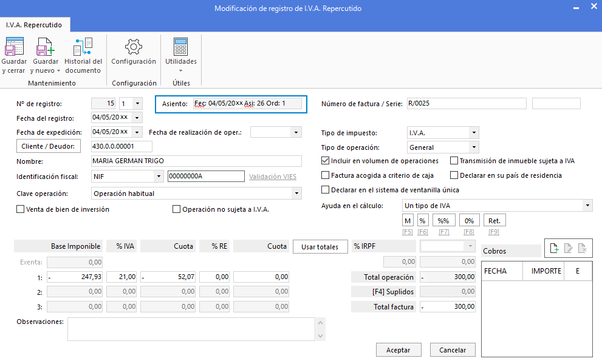Click the single % calculation button
602x364 pixels.
pos(422,221)
